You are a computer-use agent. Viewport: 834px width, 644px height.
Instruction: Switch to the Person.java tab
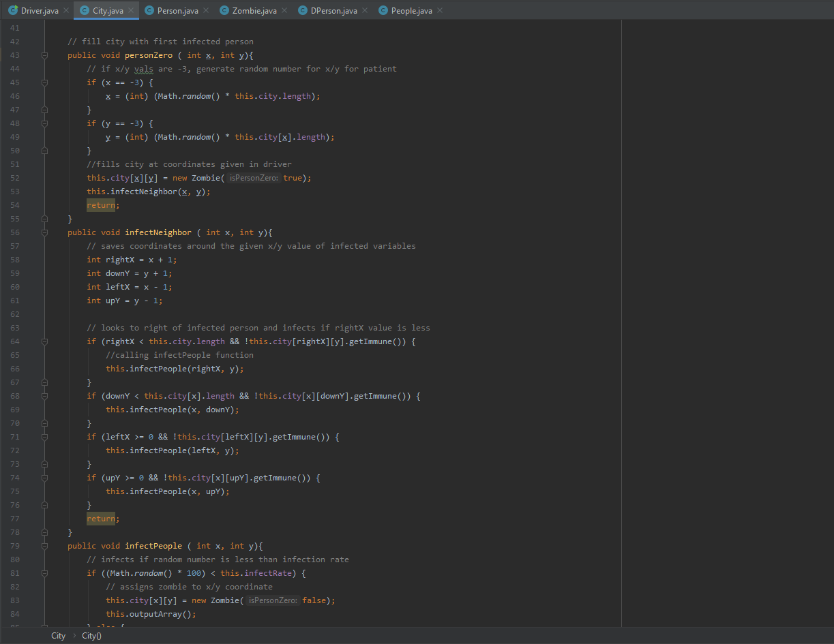click(176, 10)
